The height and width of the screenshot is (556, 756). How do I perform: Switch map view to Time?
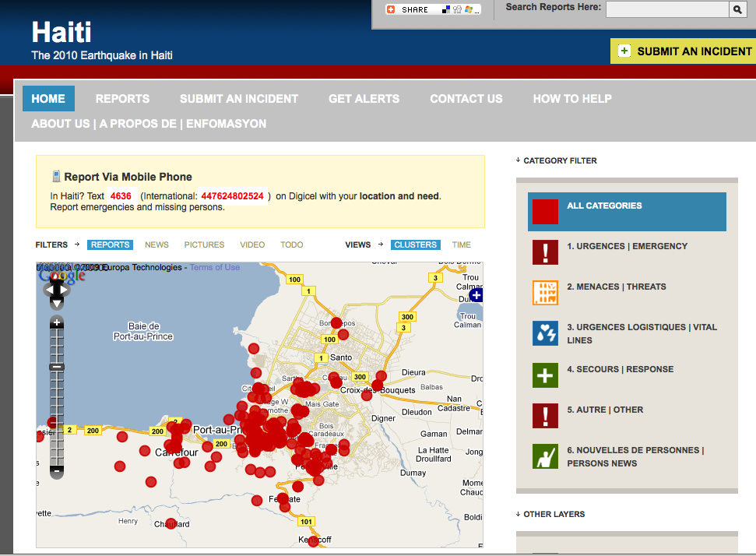(461, 245)
